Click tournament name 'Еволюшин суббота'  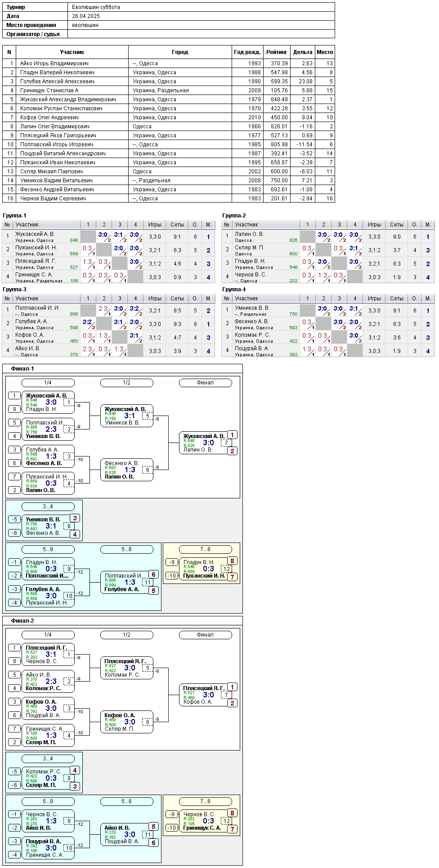pos(96,7)
